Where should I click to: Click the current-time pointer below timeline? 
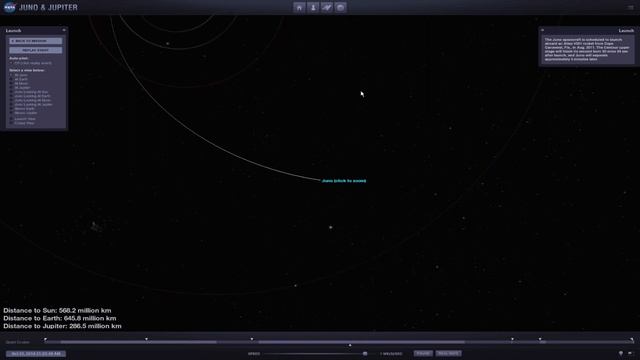coord(350,346)
